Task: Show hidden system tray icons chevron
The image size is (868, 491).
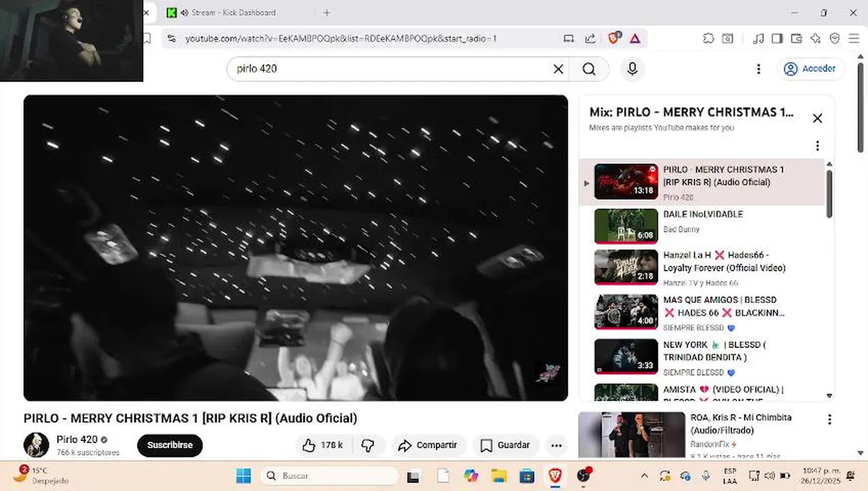Action: [x=644, y=476]
